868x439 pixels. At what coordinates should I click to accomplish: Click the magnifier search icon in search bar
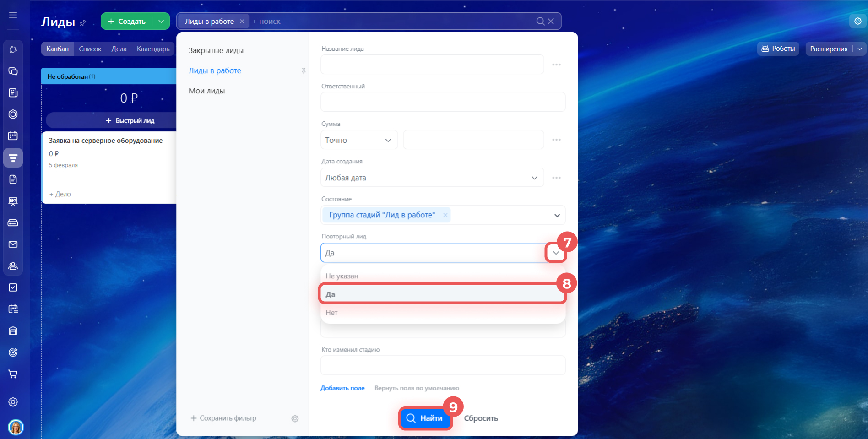coord(540,22)
